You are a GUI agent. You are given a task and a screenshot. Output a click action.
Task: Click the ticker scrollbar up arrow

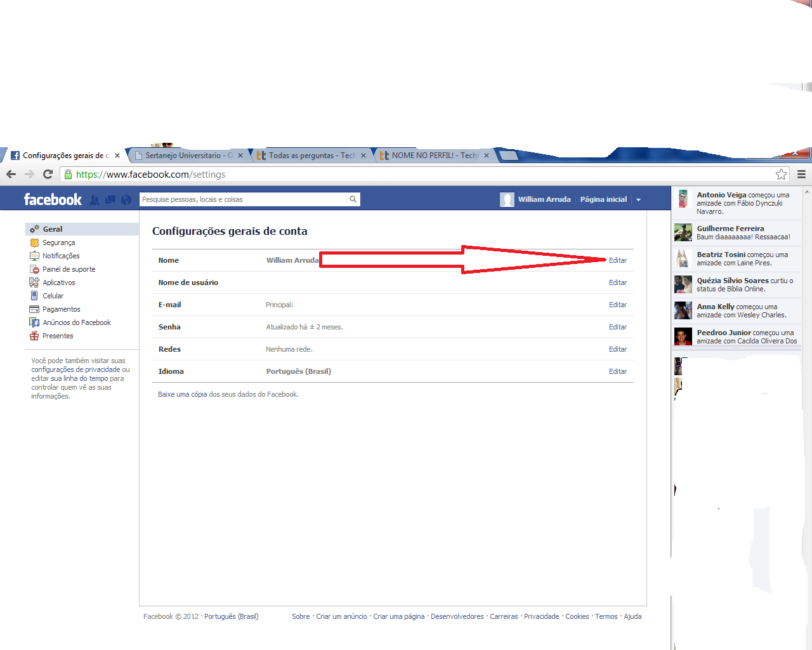807,191
